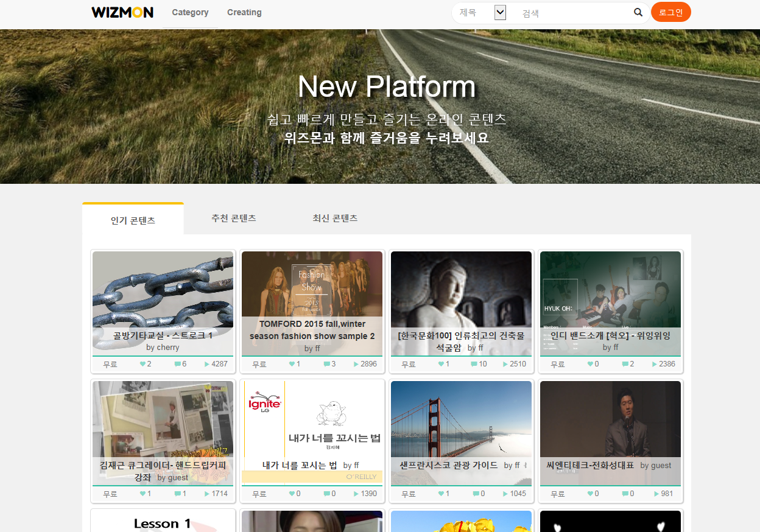Click heart icon on 골방기타교실 card
This screenshot has width=760, height=532.
tap(143, 364)
